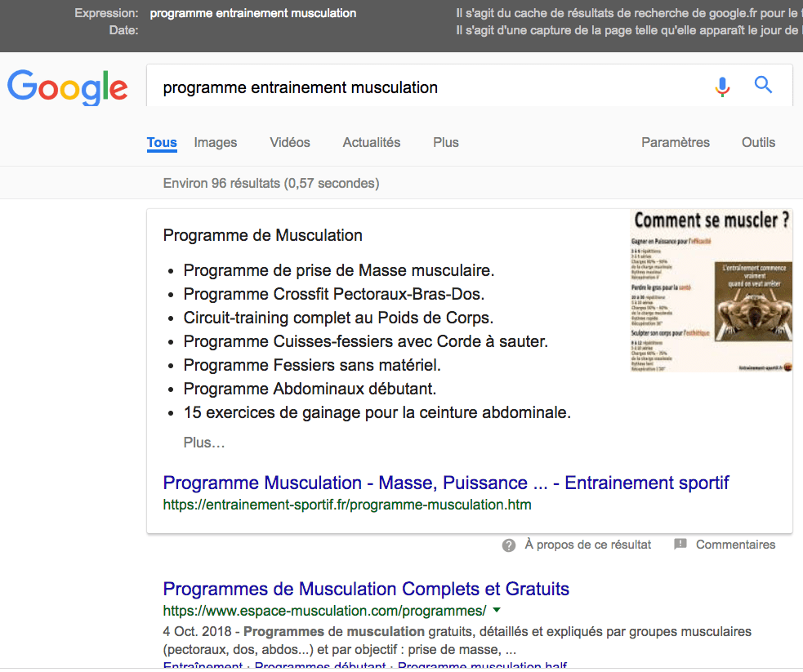This screenshot has width=803, height=672.
Task: Open the Plus menu
Action: (x=445, y=142)
